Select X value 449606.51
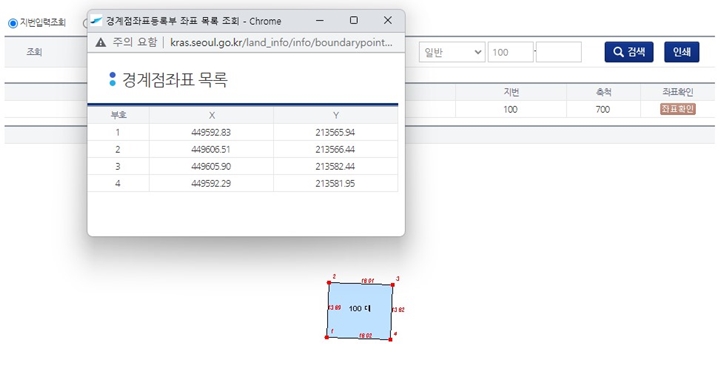Screen dimensions: 720x368 tap(211, 149)
